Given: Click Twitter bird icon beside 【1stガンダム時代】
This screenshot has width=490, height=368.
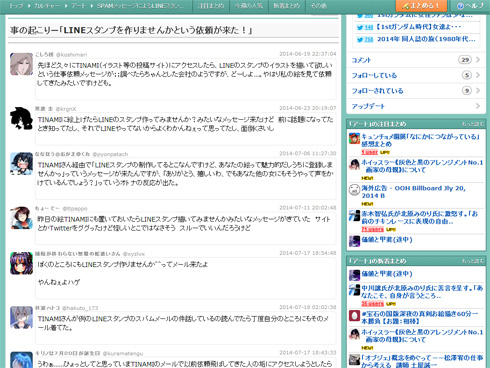Looking at the screenshot, I should point(360,27).
